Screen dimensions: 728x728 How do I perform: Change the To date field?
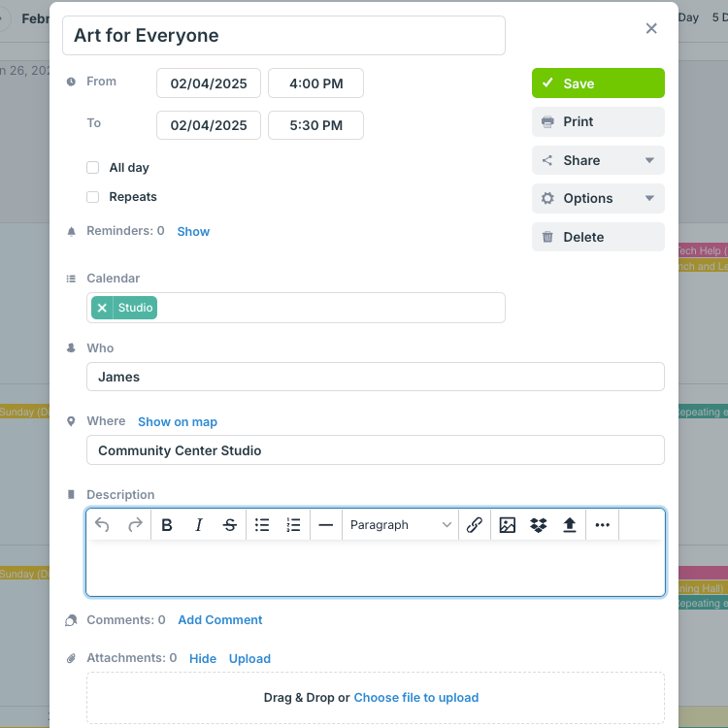point(209,125)
